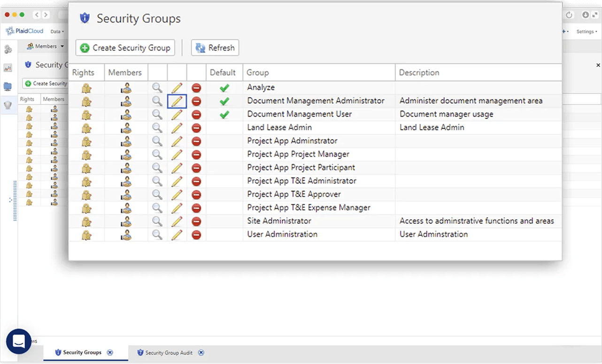Close the Security Group Audit tab
This screenshot has height=364, width=602.
pos(201,353)
